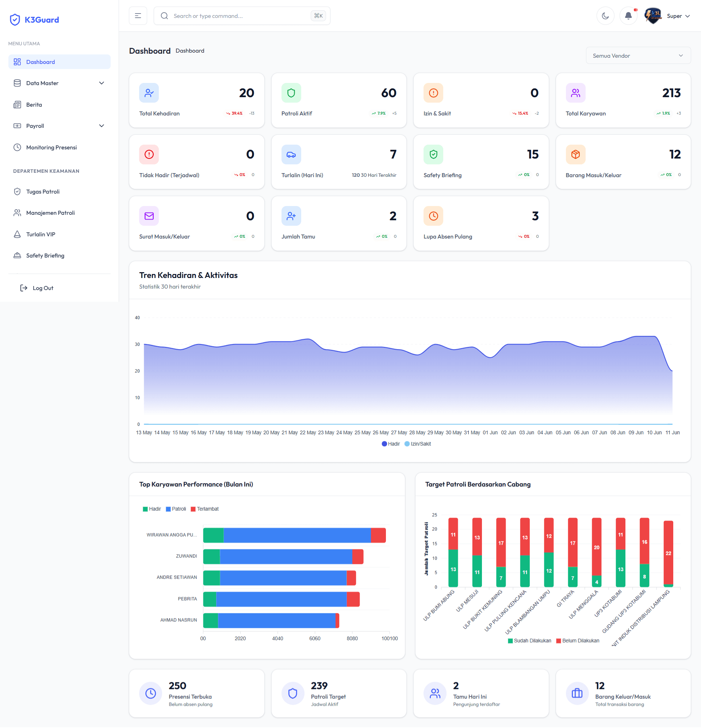Click the Barang Masuk/Keluar box icon
Screen dimensions: 701x728
pos(575,155)
